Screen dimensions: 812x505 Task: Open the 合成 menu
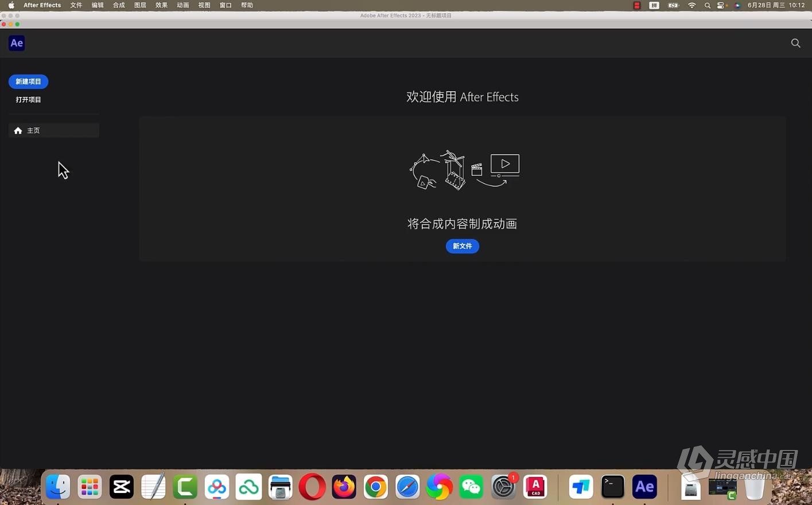point(119,5)
